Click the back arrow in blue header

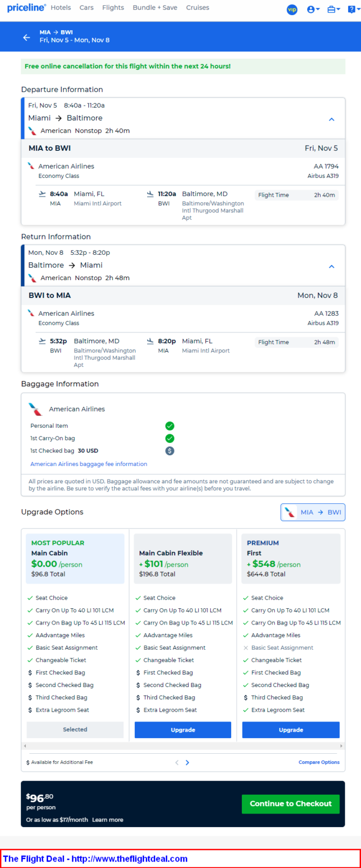click(26, 37)
